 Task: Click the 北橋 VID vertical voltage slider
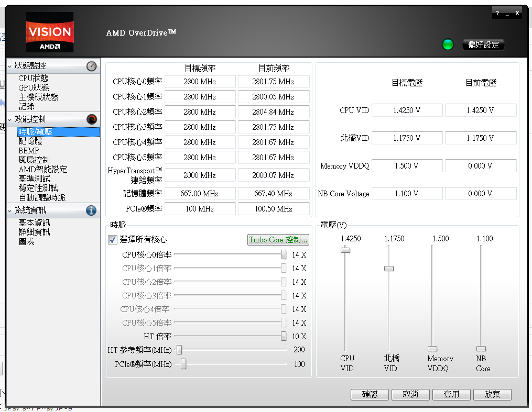click(389, 269)
